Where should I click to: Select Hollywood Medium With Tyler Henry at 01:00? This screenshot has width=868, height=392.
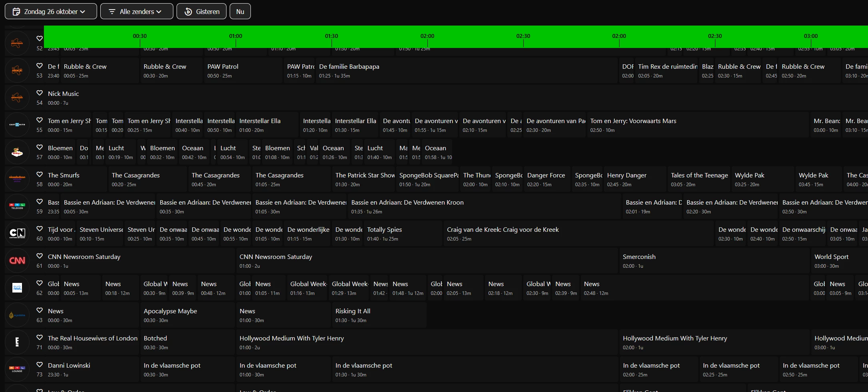point(427,342)
